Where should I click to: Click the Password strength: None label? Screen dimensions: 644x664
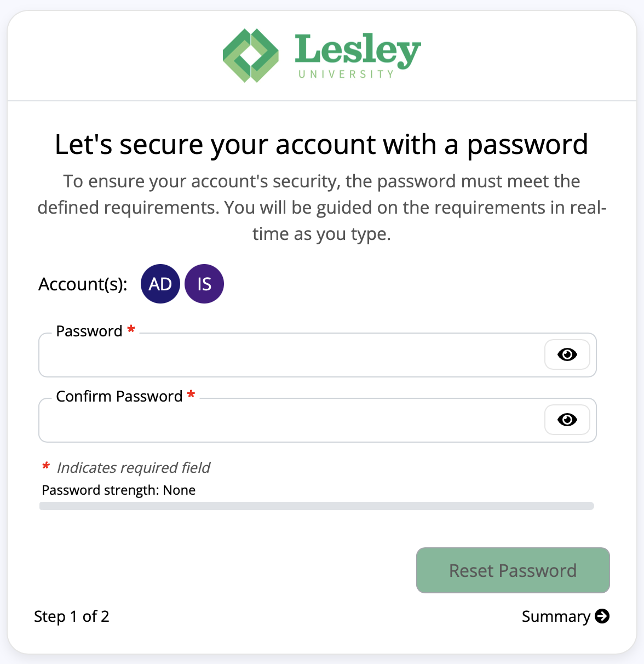[x=118, y=490]
